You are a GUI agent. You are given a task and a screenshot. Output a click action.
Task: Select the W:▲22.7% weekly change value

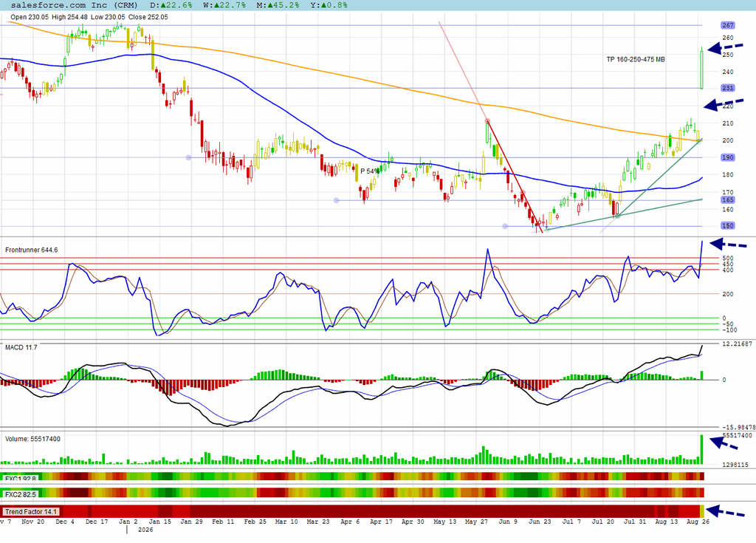point(224,5)
